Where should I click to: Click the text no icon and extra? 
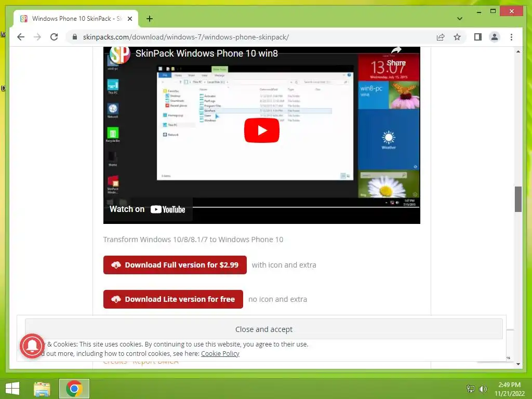(x=277, y=299)
